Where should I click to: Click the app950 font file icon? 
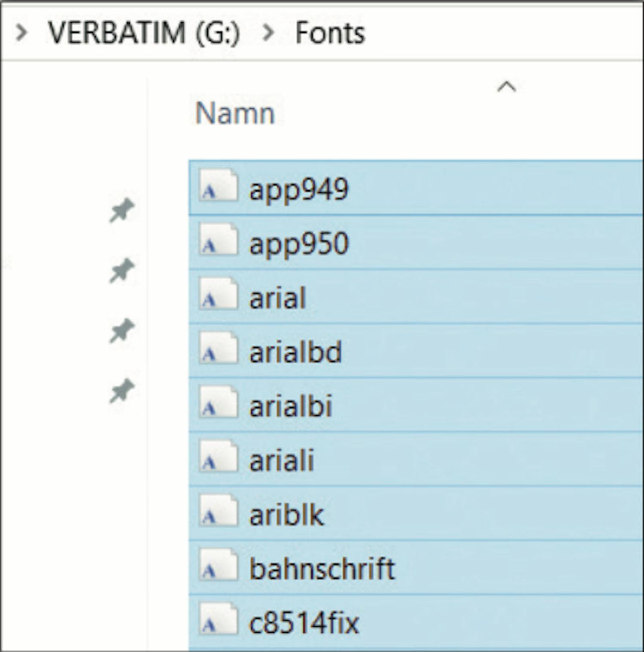218,239
